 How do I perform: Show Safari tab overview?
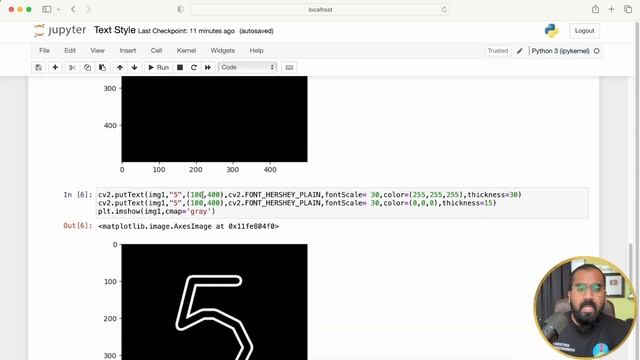(x=628, y=9)
